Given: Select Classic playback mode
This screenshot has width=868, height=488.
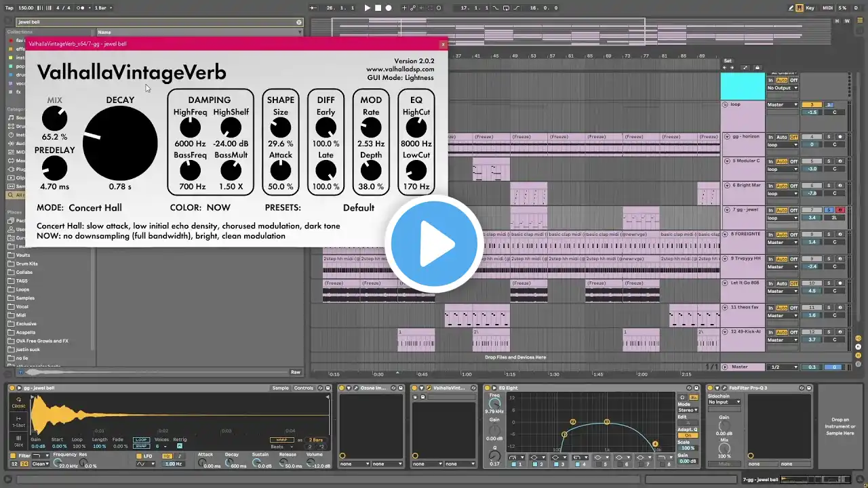Looking at the screenshot, I should click(x=19, y=402).
